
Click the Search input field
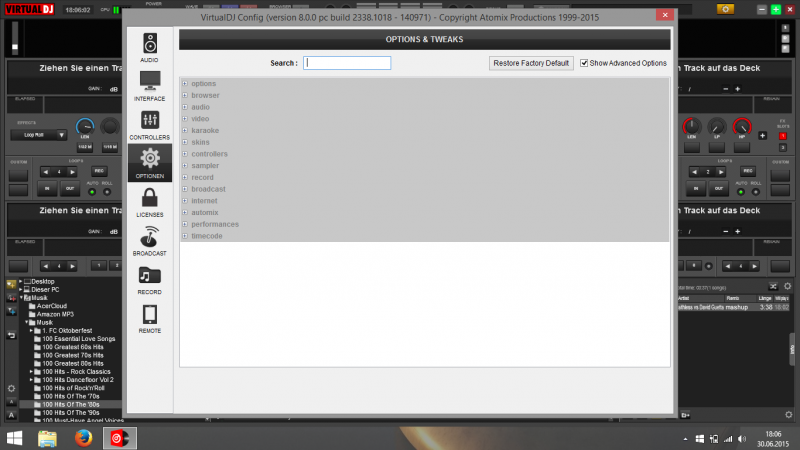click(347, 63)
